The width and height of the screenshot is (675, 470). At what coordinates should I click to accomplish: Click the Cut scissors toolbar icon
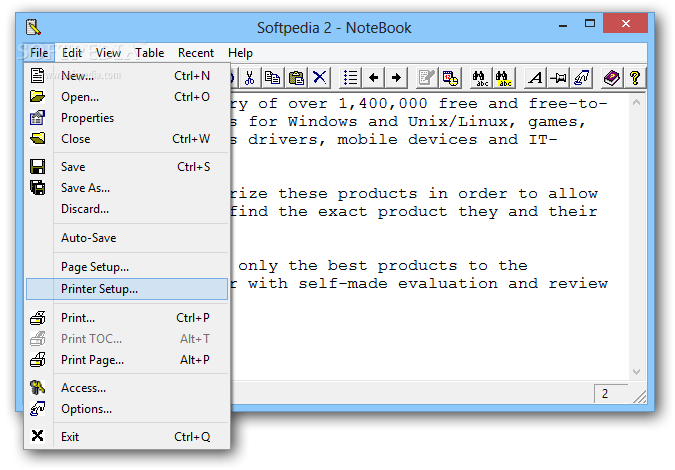(249, 78)
